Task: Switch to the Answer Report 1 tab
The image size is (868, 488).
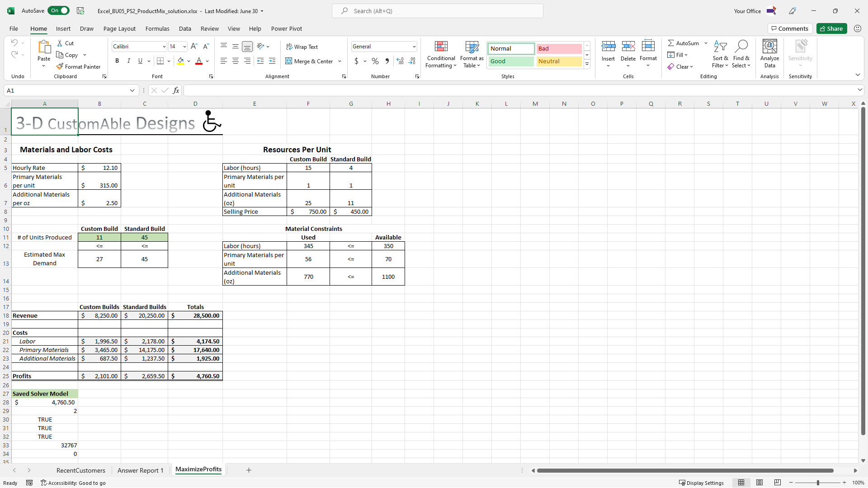Action: point(141,470)
